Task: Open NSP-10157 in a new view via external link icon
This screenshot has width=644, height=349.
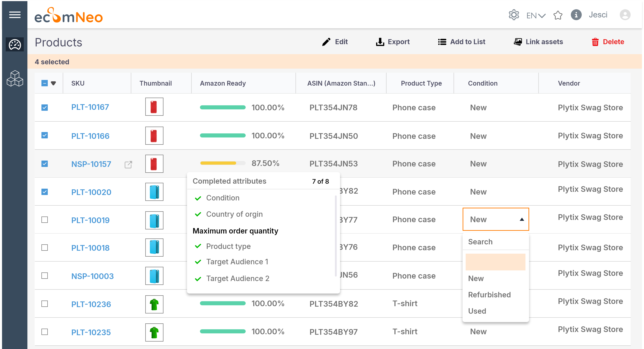Action: 128,164
